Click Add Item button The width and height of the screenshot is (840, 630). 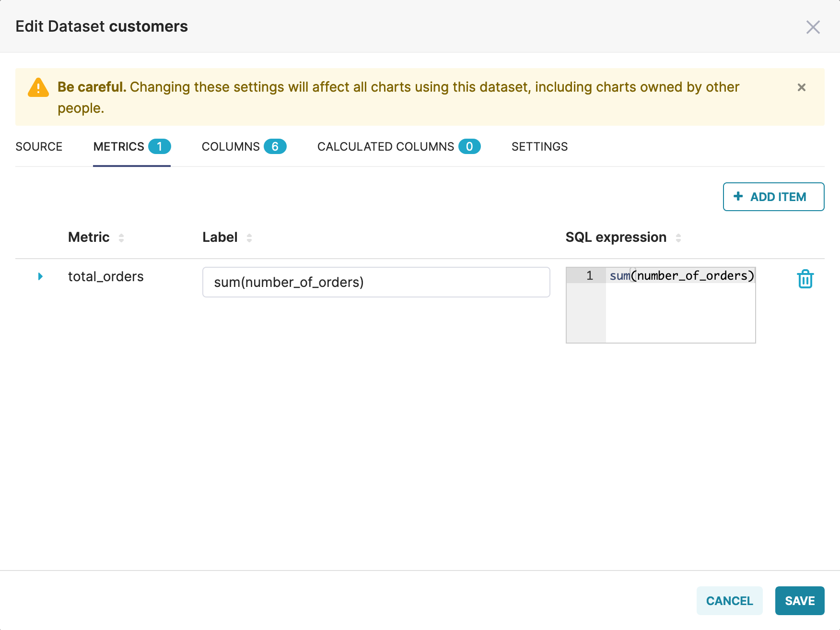click(773, 197)
